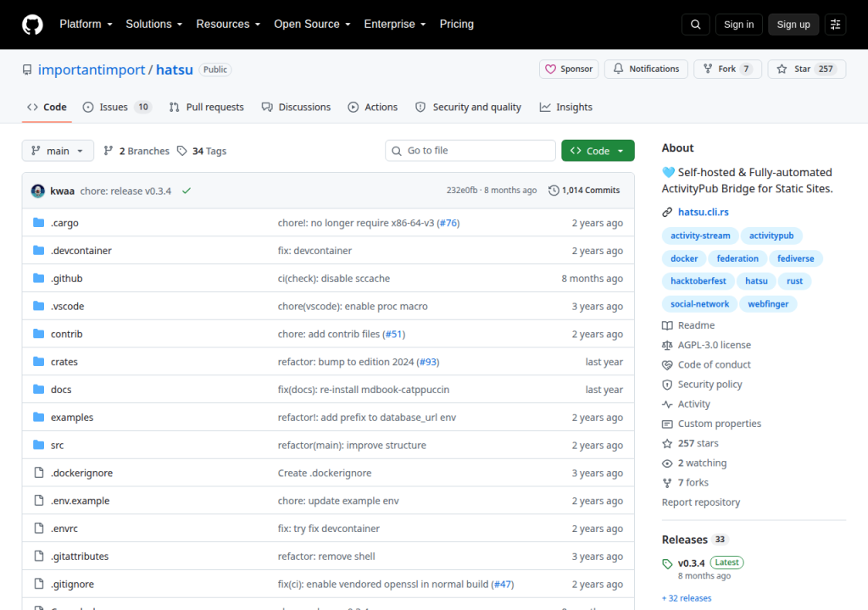Click the folder icon for src

click(39, 445)
